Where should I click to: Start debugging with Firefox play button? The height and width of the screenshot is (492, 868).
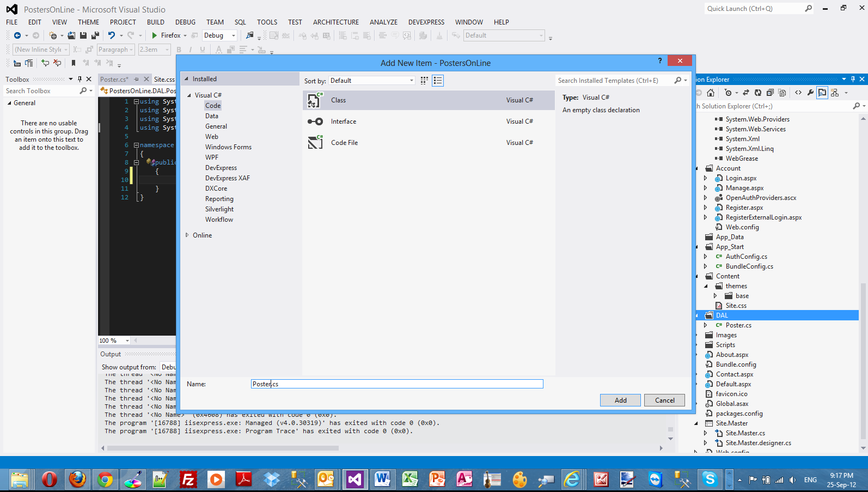pos(155,35)
